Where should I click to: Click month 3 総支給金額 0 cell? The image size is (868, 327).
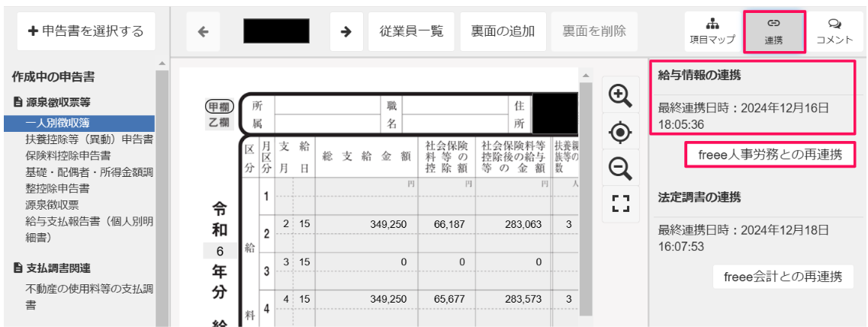366,261
